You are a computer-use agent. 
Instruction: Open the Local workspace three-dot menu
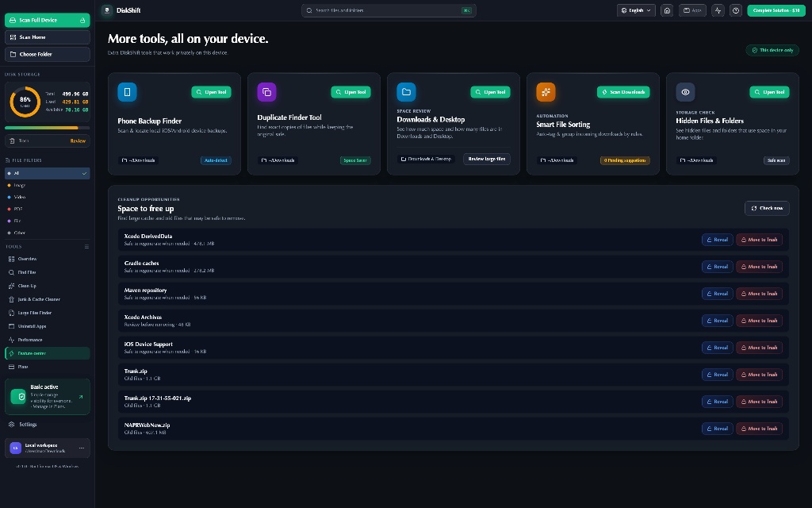point(82,448)
